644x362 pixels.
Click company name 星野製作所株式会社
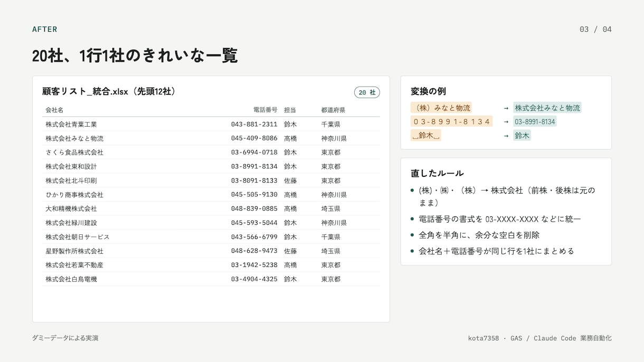74,251
